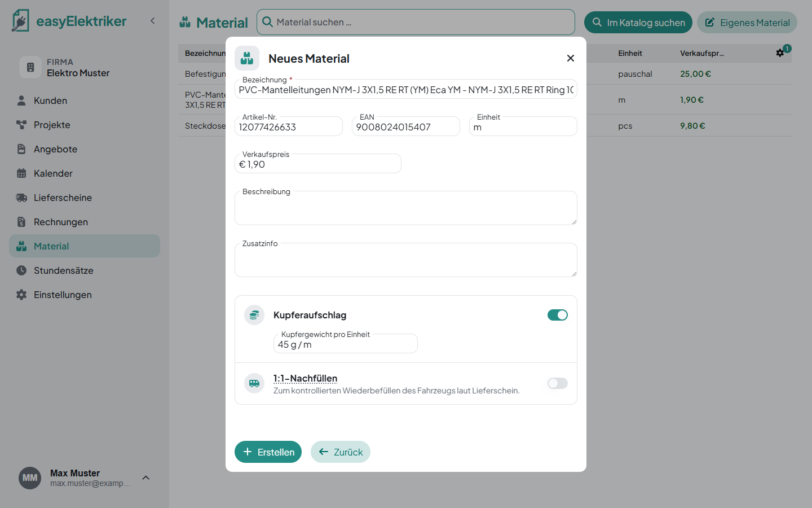Screen dimensions: 812x508
Task: Click the Verkaufspreis field
Action: coord(318,164)
